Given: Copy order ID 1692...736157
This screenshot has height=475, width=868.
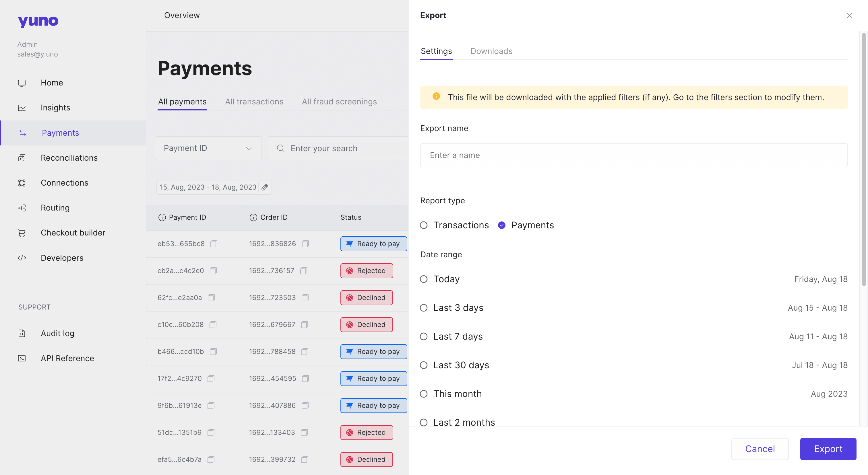Looking at the screenshot, I should (x=304, y=271).
